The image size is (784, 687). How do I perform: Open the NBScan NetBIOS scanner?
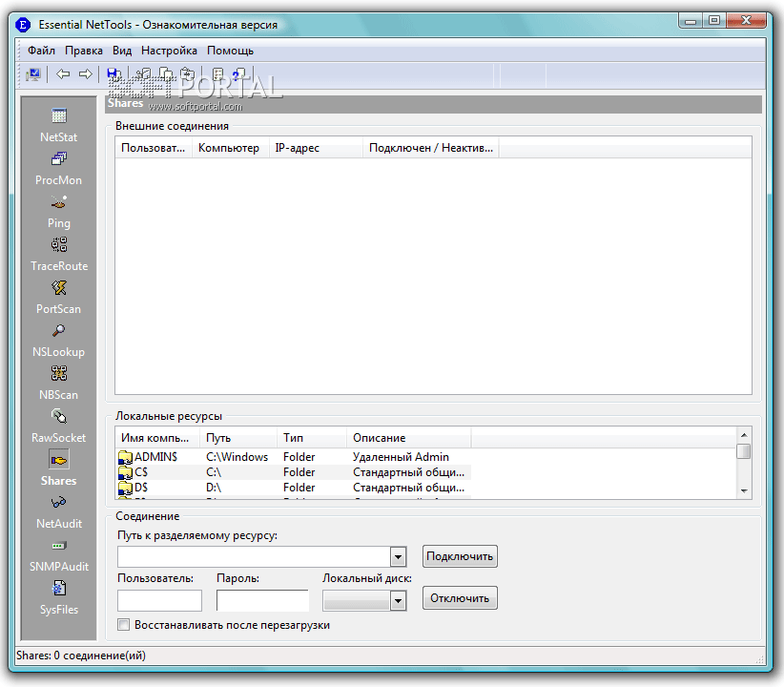coord(58,384)
